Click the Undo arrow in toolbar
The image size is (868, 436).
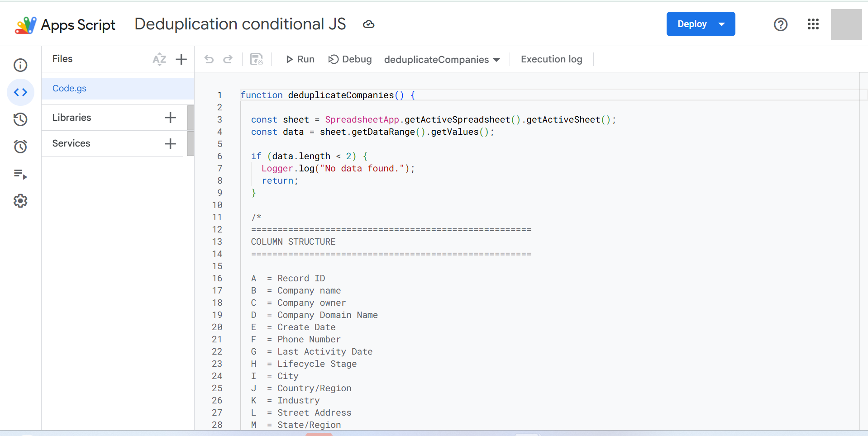coord(209,59)
